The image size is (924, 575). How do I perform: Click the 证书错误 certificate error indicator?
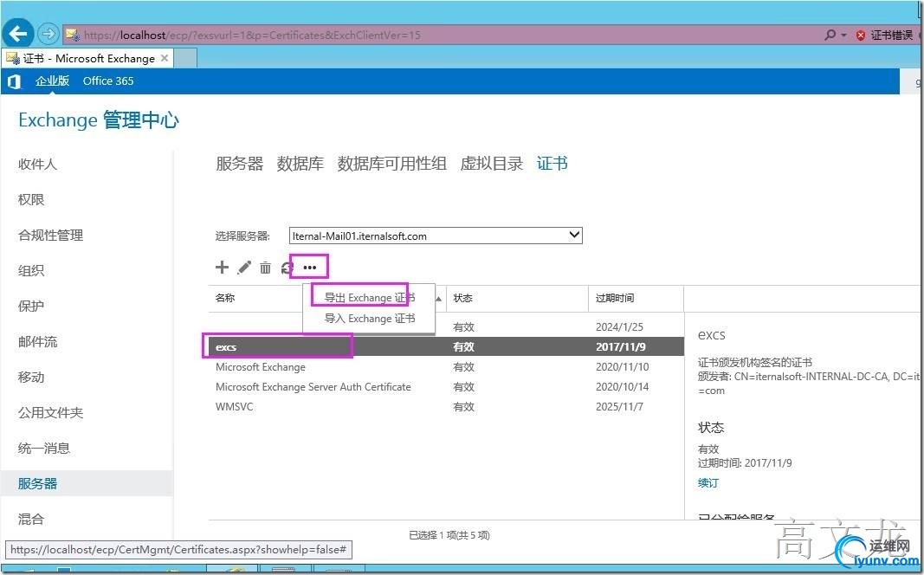886,36
